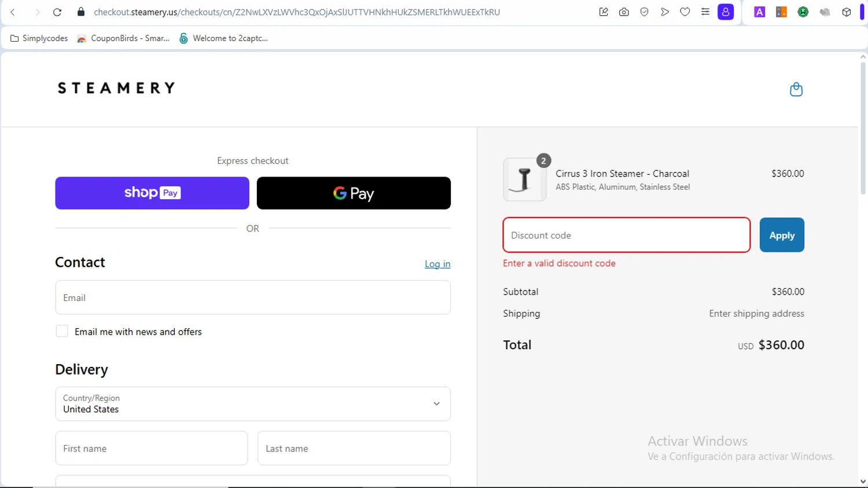This screenshot has height=488, width=868.
Task: Click the Log in link
Action: [x=437, y=264]
